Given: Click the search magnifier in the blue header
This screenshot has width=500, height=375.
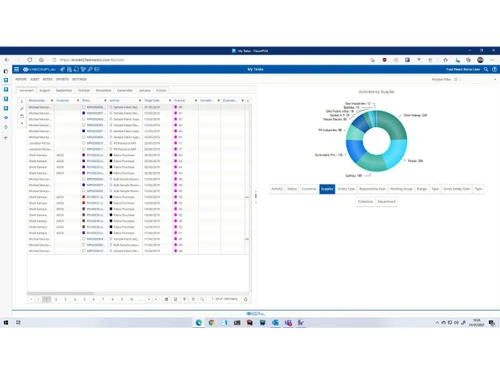Looking at the screenshot, I should 486,69.
